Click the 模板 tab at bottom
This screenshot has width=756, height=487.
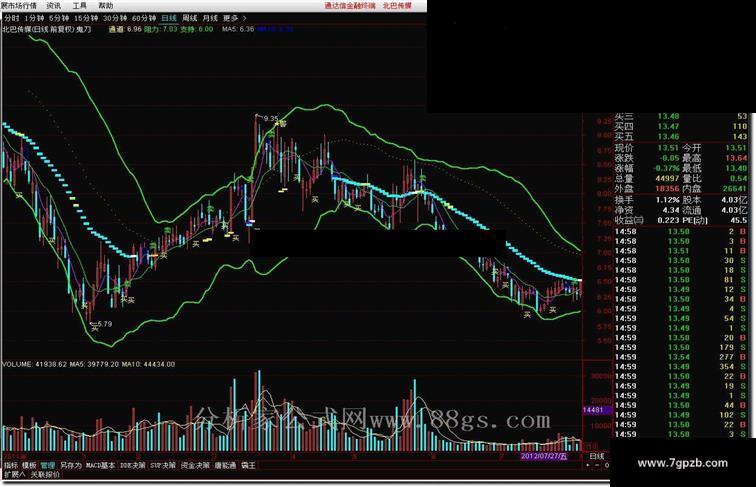pos(29,465)
